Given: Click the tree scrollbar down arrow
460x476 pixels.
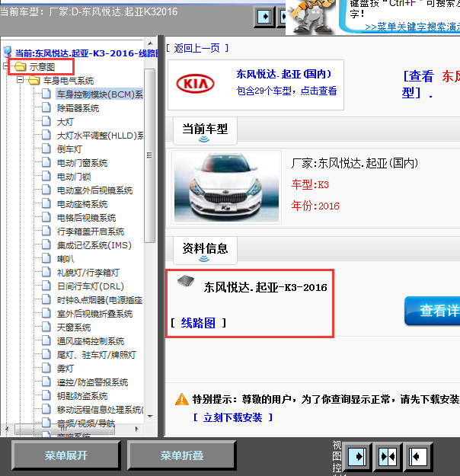Looking at the screenshot, I should [x=150, y=416].
